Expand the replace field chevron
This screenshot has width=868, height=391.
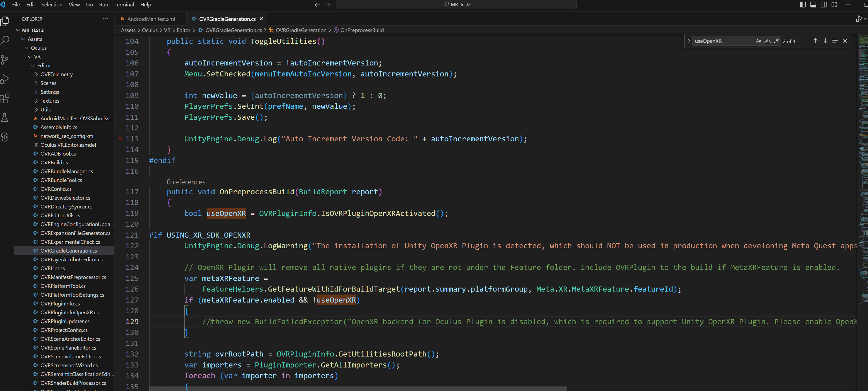point(688,41)
